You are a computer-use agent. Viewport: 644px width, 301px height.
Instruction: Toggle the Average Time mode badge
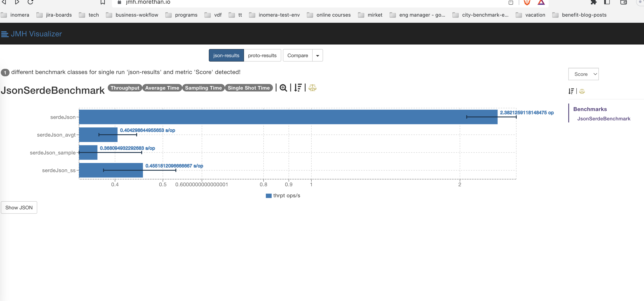pos(162,88)
